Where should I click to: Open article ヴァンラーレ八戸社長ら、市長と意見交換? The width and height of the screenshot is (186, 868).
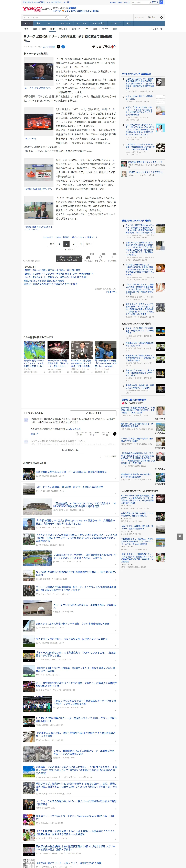coord(72,639)
